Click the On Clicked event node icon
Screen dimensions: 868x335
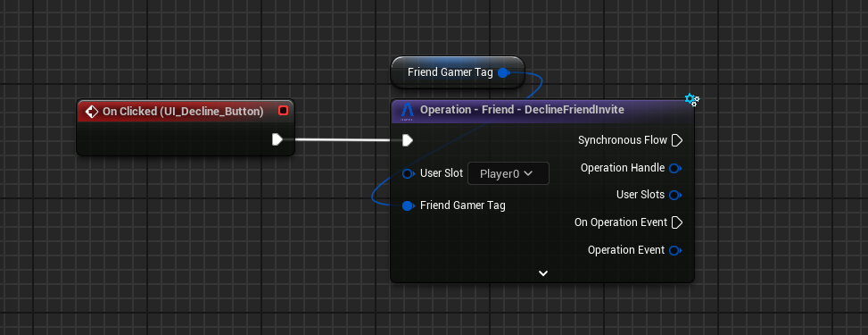[92, 112]
